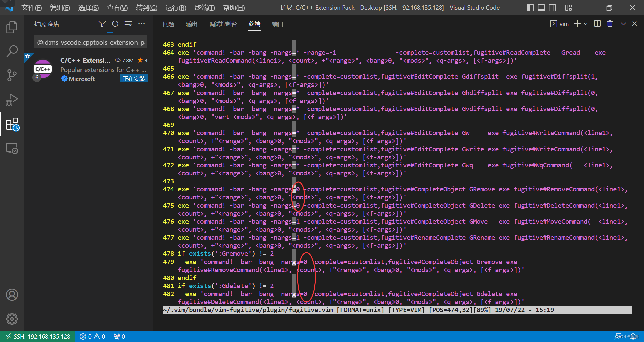
Task: Click the 正在安装 status button
Action: [134, 79]
